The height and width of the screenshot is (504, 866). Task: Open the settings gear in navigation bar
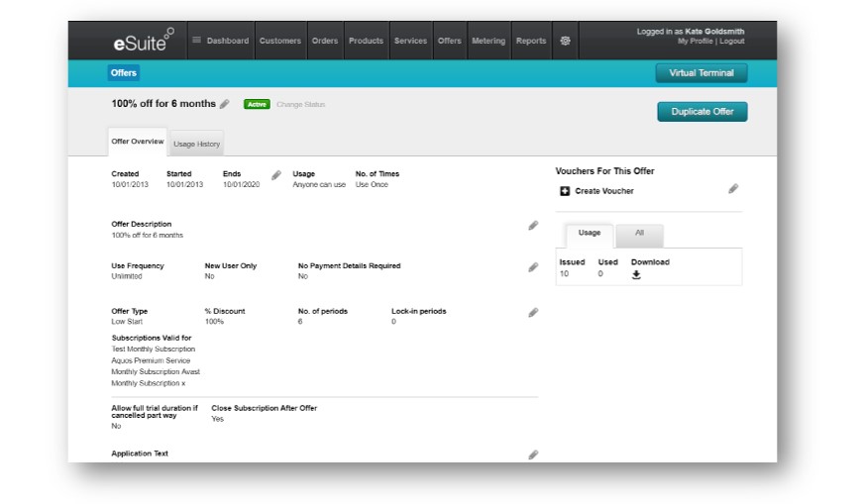pyautogui.click(x=565, y=41)
